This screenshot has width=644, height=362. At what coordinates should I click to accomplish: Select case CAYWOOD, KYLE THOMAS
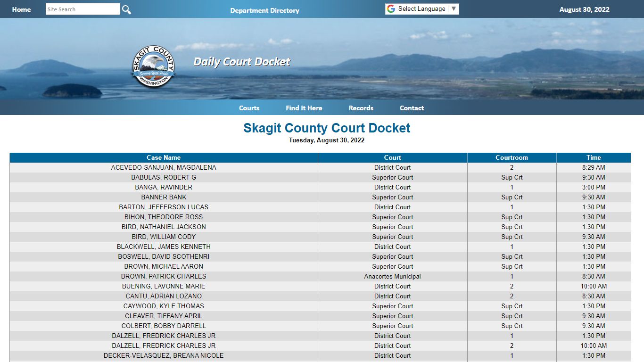coord(164,306)
